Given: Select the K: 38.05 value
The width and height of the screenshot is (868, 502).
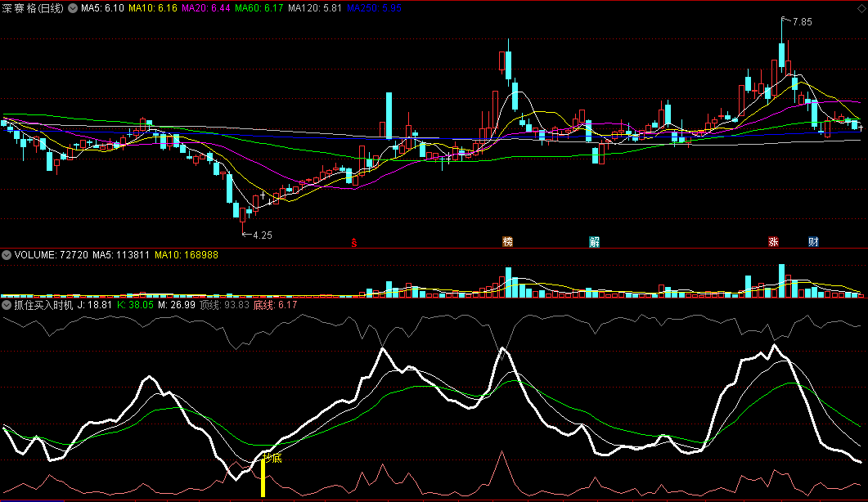Looking at the screenshot, I should coord(135,305).
